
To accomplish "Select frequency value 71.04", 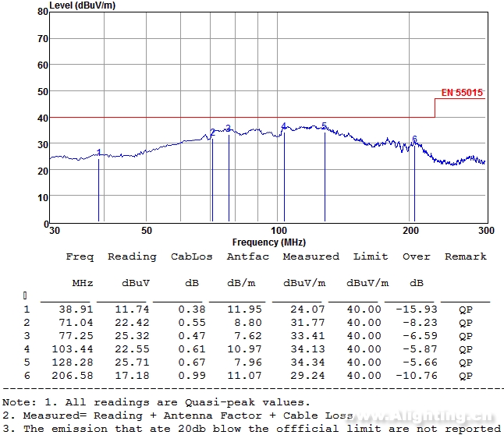I will click(76, 323).
